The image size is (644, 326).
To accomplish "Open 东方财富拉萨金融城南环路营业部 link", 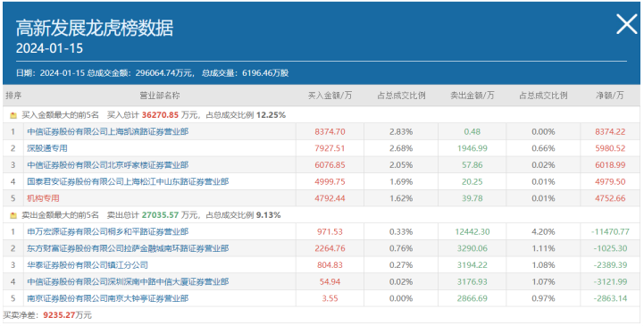I will click(x=128, y=248).
